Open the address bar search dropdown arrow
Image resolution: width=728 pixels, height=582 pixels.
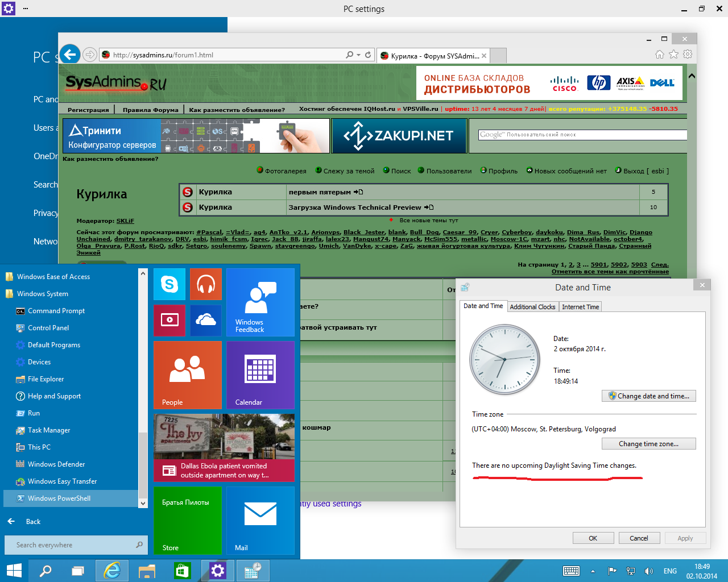pos(358,55)
